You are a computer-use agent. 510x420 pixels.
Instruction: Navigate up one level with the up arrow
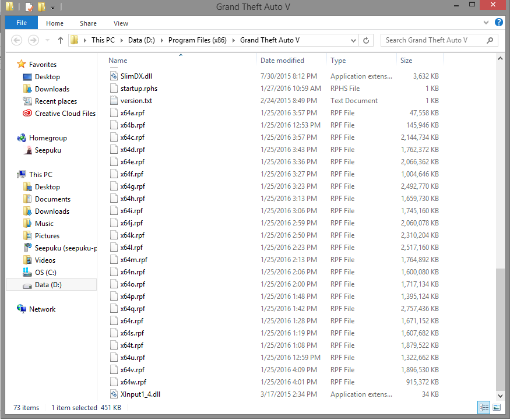pyautogui.click(x=61, y=40)
